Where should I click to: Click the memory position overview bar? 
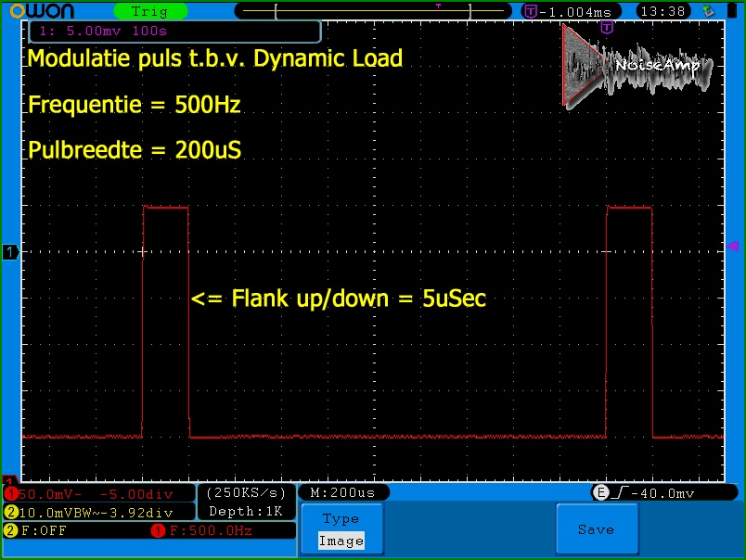[x=374, y=11]
